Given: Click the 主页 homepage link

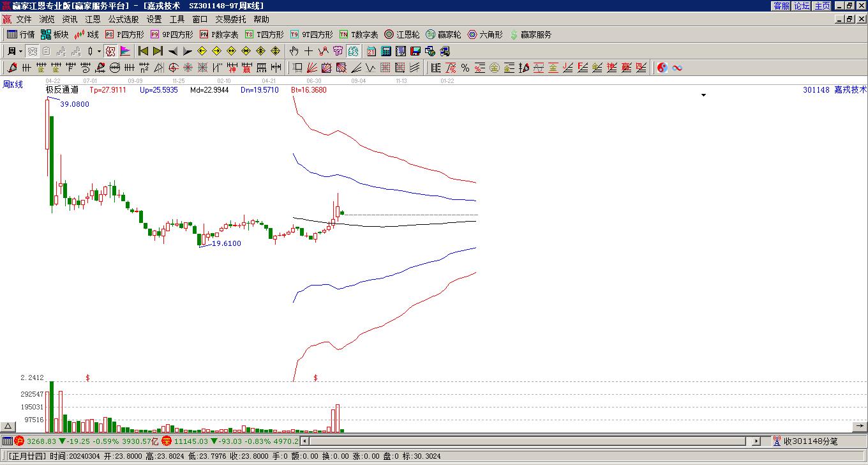Looking at the screenshot, I should [822, 6].
